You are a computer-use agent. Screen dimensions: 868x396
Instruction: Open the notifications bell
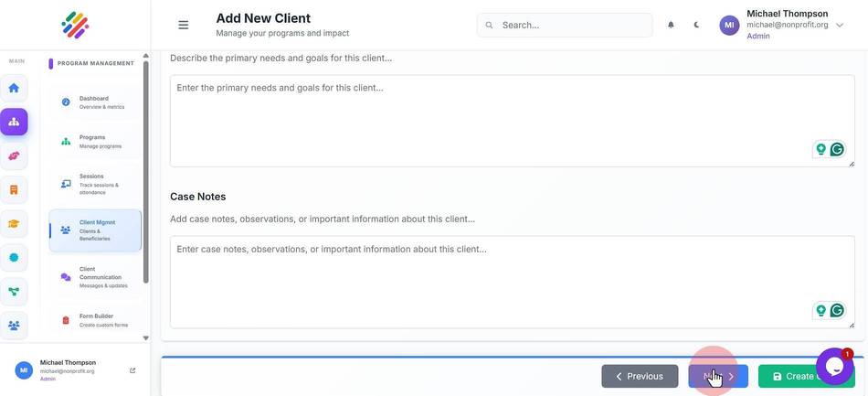point(671,25)
